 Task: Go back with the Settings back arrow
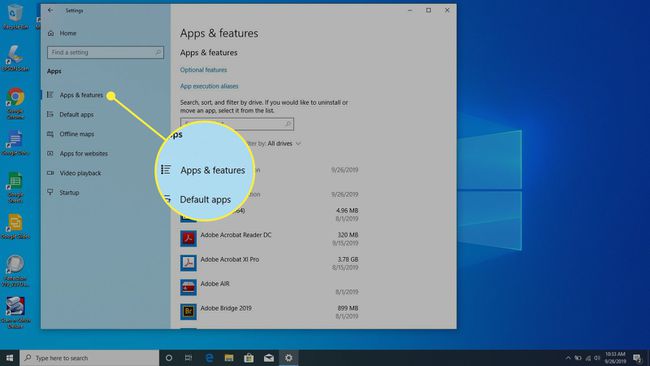tap(51, 10)
